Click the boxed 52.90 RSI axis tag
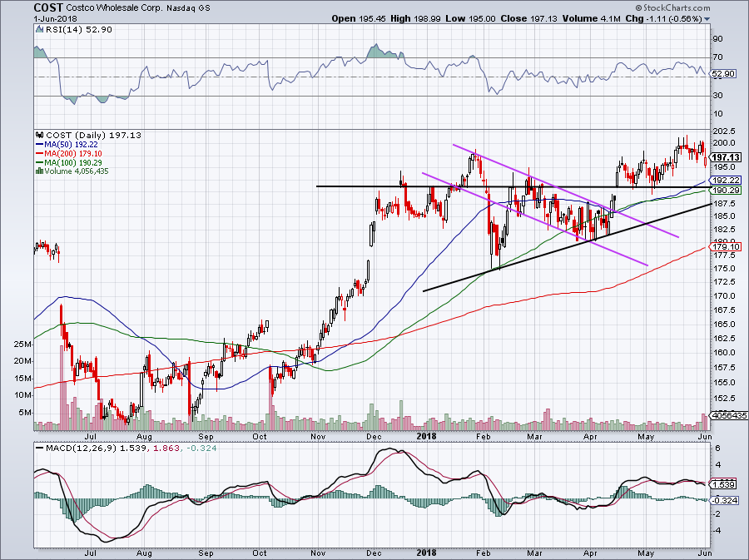The height and width of the screenshot is (560, 749). (723, 74)
